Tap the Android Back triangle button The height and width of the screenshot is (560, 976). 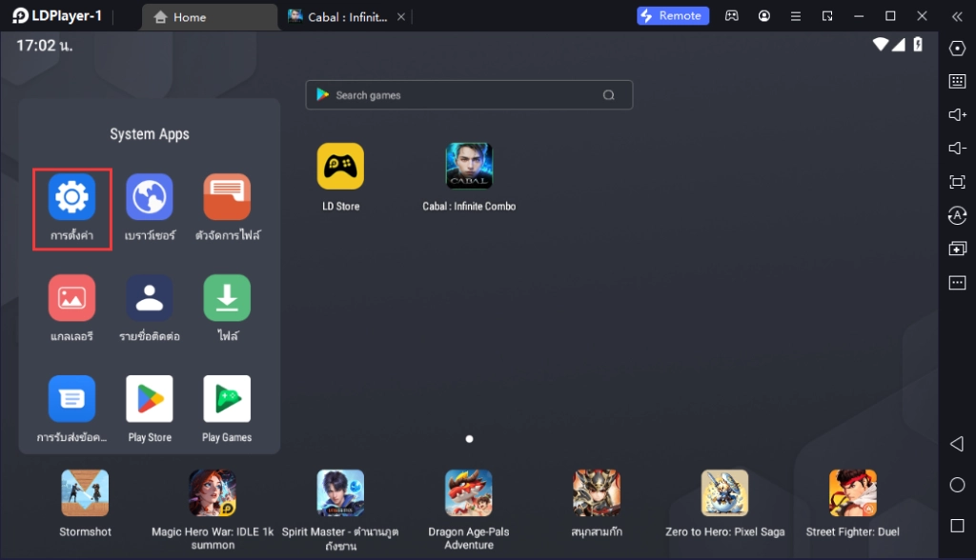pyautogui.click(x=957, y=444)
